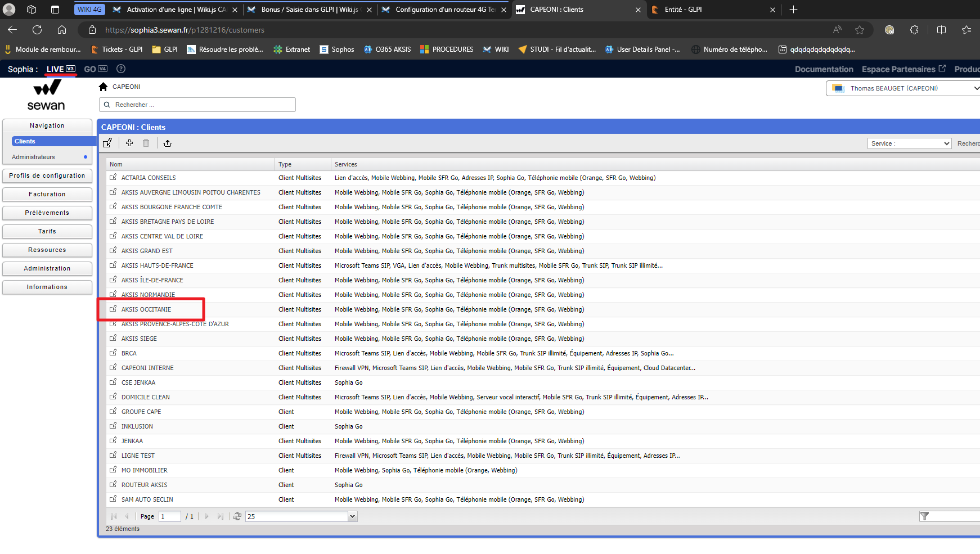Expand the Ressources sidebar section
This screenshot has height=554, width=980.
(47, 250)
